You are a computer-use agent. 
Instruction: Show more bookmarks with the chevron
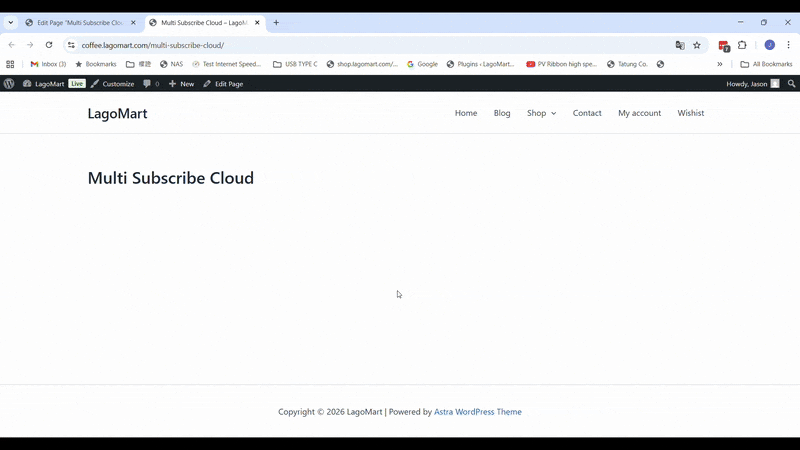[x=720, y=64]
